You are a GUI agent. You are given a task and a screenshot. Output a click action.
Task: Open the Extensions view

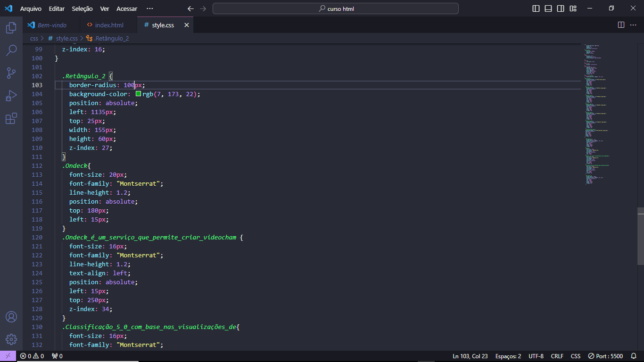tap(11, 118)
